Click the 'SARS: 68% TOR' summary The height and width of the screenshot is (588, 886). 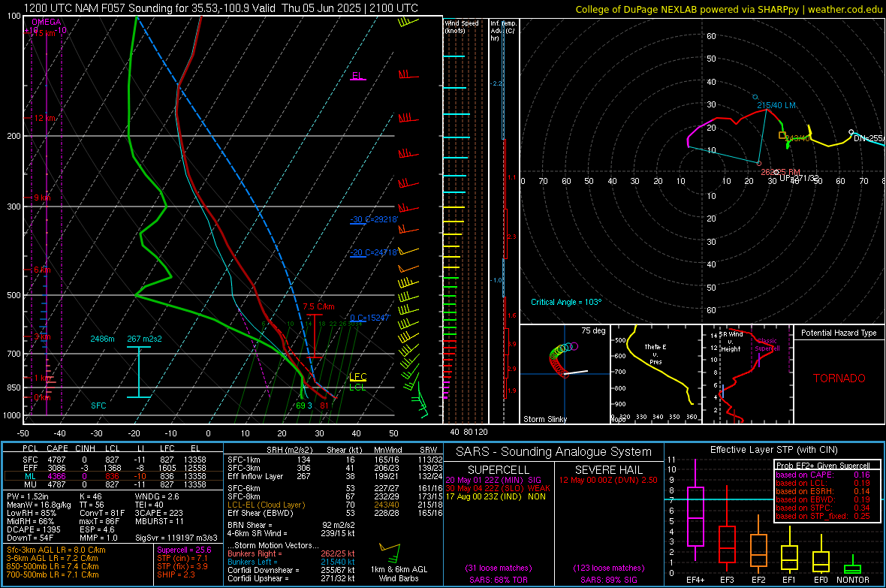[x=498, y=580]
